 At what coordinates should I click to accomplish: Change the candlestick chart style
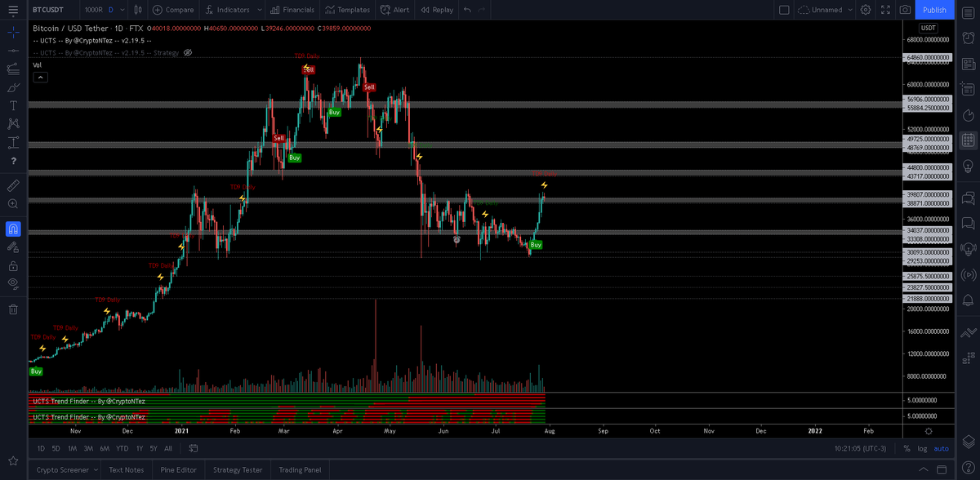click(137, 10)
